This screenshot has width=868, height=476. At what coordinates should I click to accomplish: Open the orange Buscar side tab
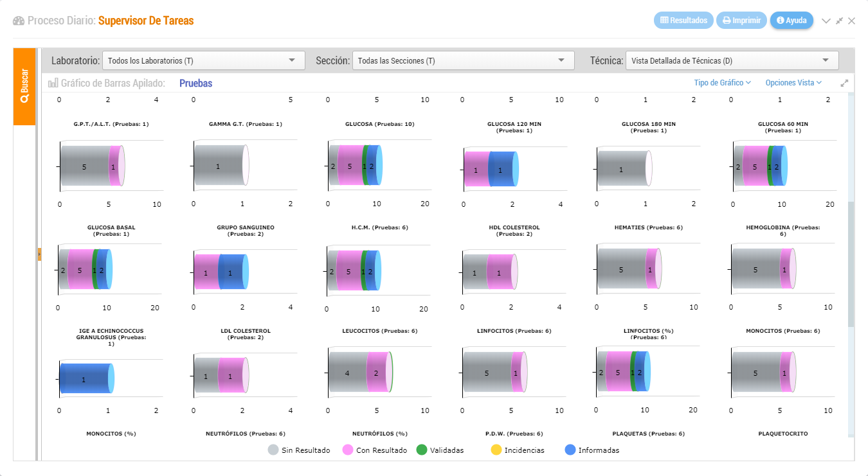coord(24,86)
